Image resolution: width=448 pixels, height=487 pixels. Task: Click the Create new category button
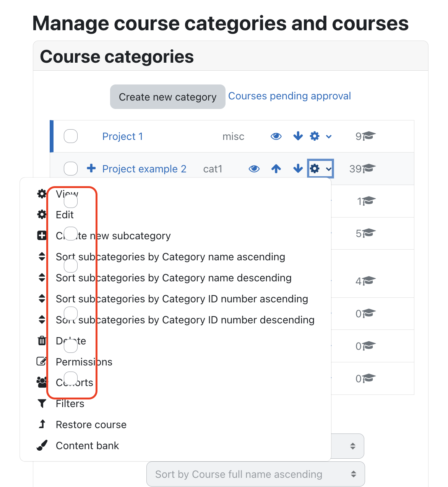point(168,97)
